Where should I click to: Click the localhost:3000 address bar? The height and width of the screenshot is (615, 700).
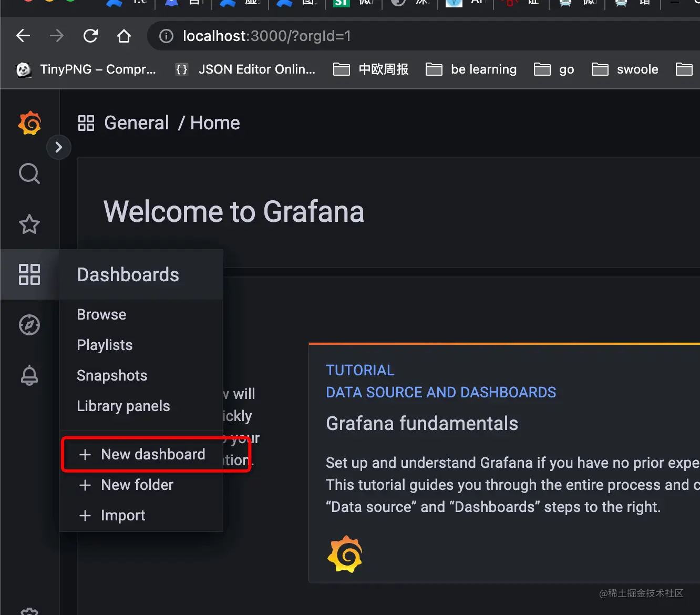tap(424, 36)
